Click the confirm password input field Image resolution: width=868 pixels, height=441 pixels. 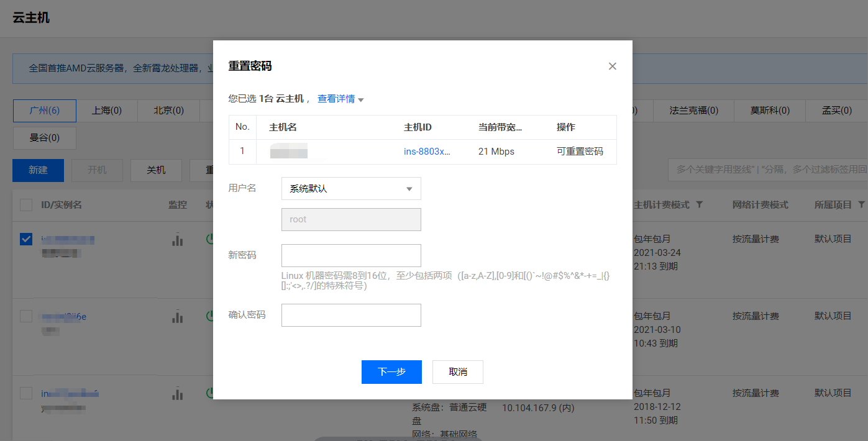coord(351,315)
